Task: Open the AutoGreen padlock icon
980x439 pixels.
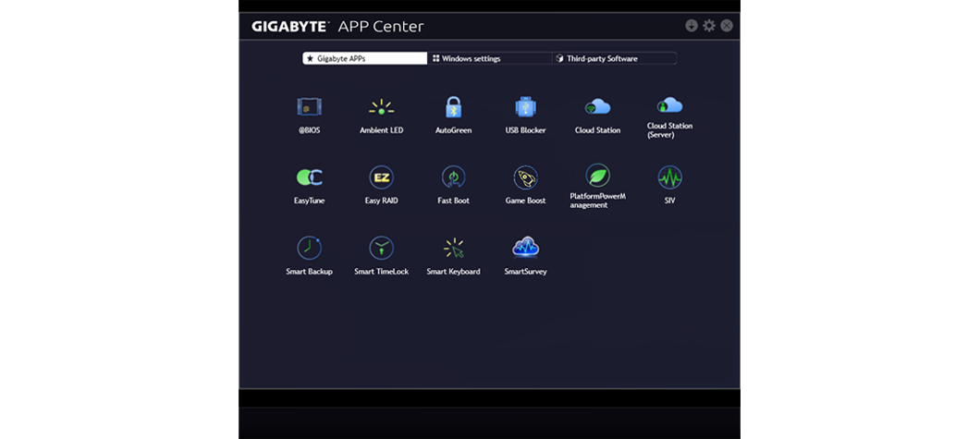Action: 454,107
